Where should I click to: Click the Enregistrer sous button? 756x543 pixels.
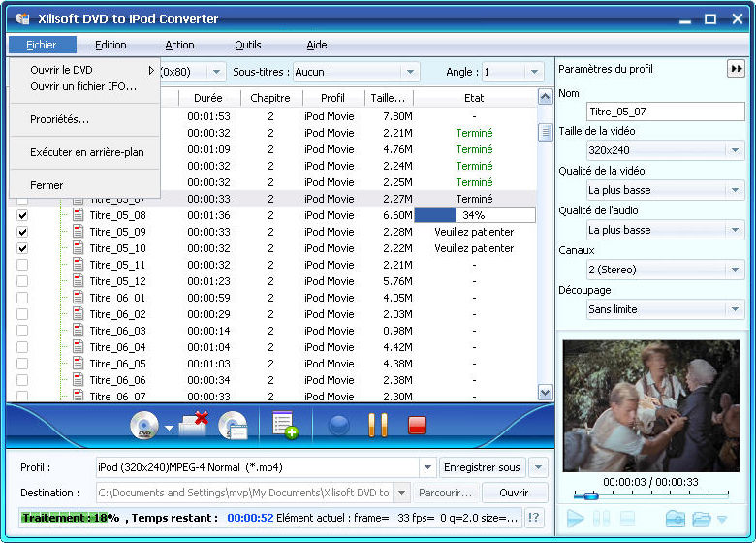[x=482, y=467]
